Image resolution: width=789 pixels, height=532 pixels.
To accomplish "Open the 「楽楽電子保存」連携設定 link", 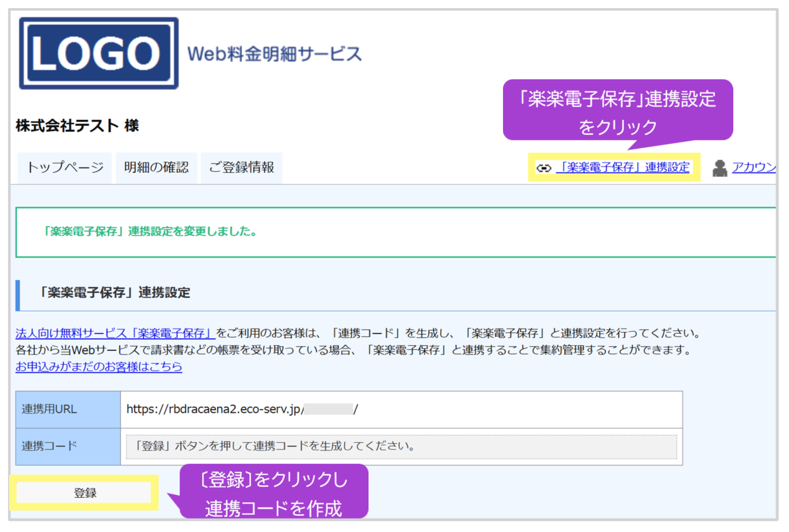I will [622, 168].
